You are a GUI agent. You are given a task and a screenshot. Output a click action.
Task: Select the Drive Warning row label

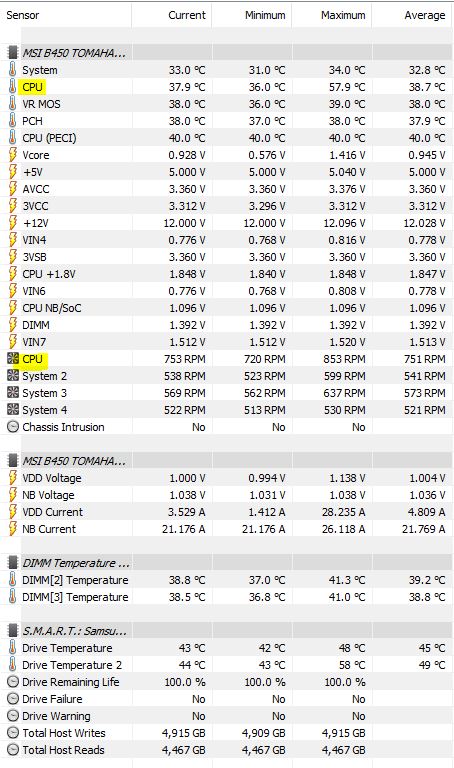click(56, 716)
